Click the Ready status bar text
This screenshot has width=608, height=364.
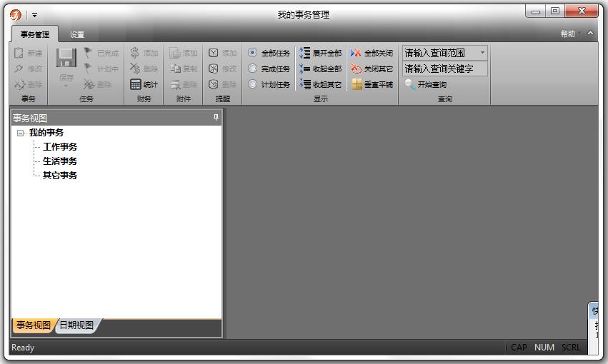coord(23,348)
